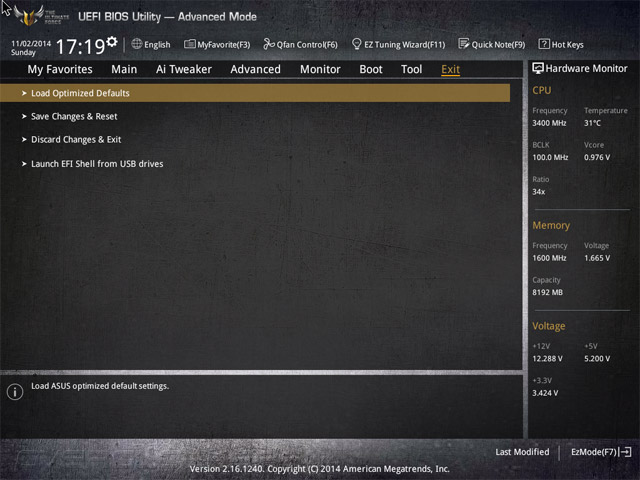Click the EZ Tuning Wizard bulb icon
This screenshot has height=480, width=640.
click(356, 44)
